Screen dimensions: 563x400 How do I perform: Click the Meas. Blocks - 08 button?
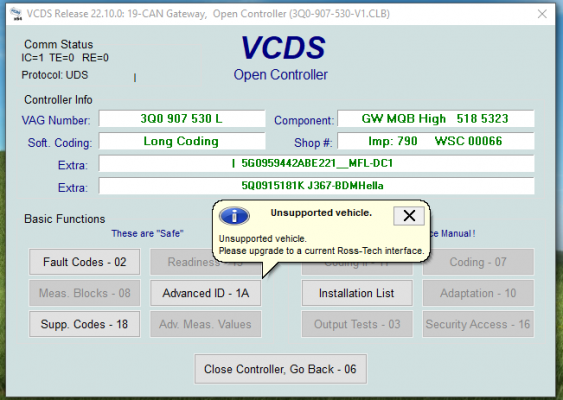(x=84, y=293)
